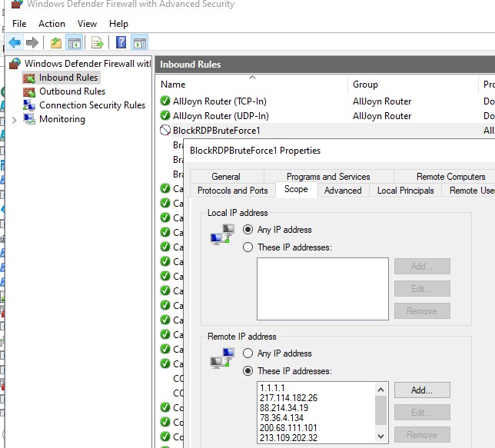Click Edit button for Remote IP addresses
This screenshot has height=448, width=495.
point(422,413)
